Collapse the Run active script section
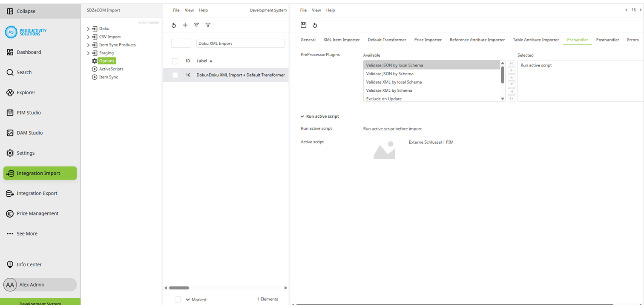The height and width of the screenshot is (305, 644). [302, 116]
